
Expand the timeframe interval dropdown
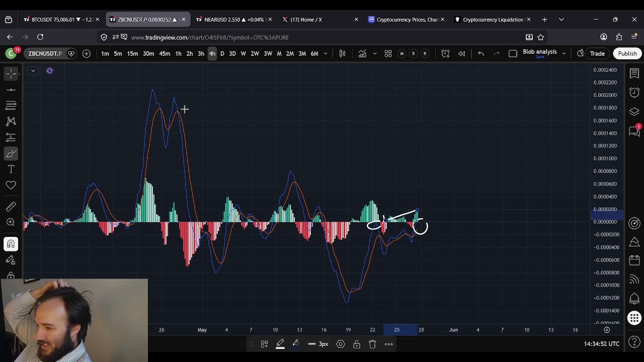click(x=326, y=54)
